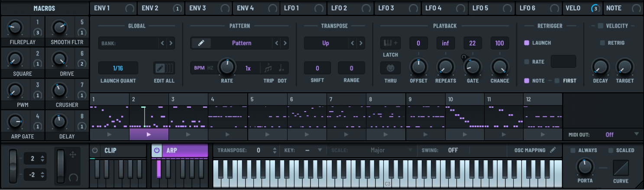This screenshot has width=644, height=190.
Task: Select the portamento Curve shape box
Action: tap(620, 167)
